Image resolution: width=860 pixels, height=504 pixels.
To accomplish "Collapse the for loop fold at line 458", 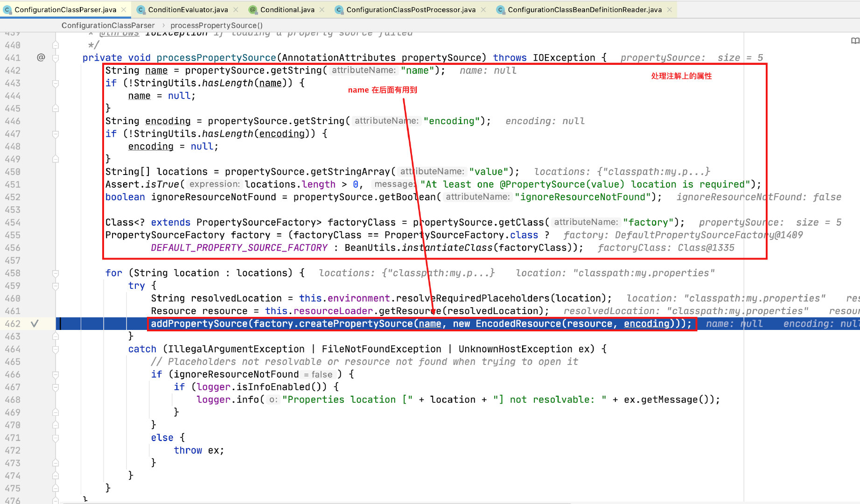I will [x=56, y=273].
